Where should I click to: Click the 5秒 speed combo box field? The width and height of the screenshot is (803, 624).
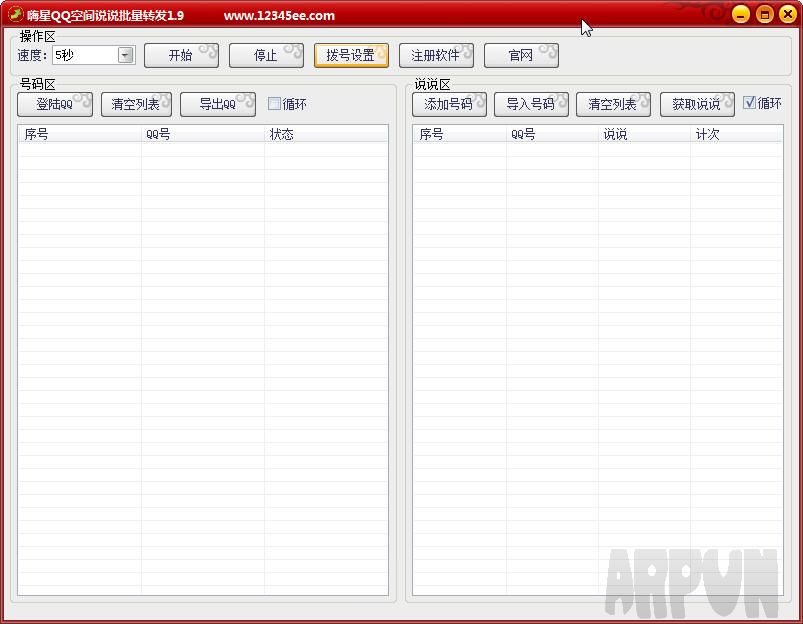tap(94, 55)
